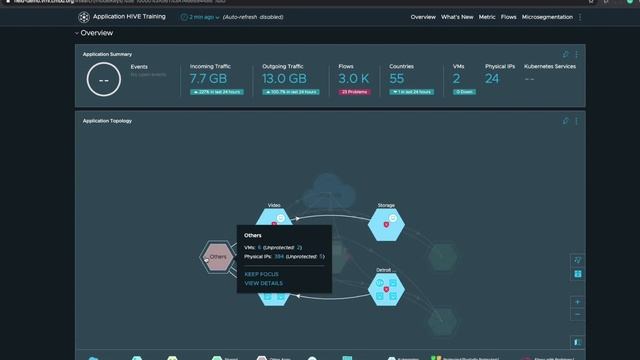Select the faded green hexagon beside Storage
Screen dimensions: 640x360
coord(442,257)
